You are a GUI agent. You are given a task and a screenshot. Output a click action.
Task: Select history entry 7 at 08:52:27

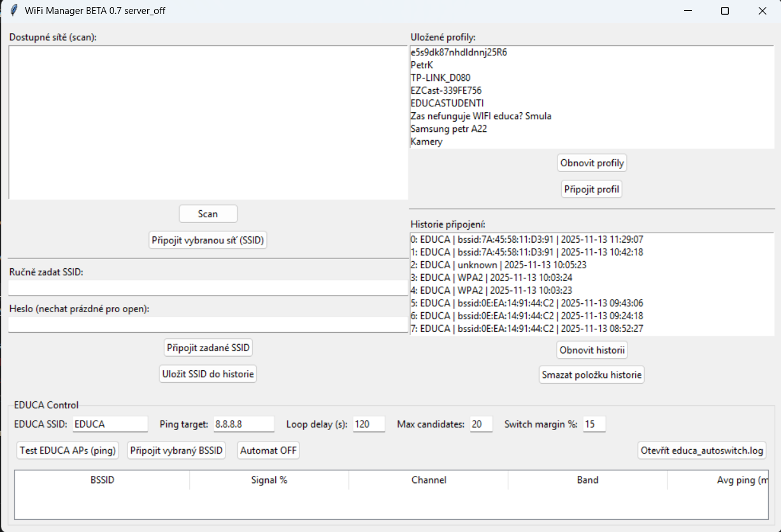point(592,329)
